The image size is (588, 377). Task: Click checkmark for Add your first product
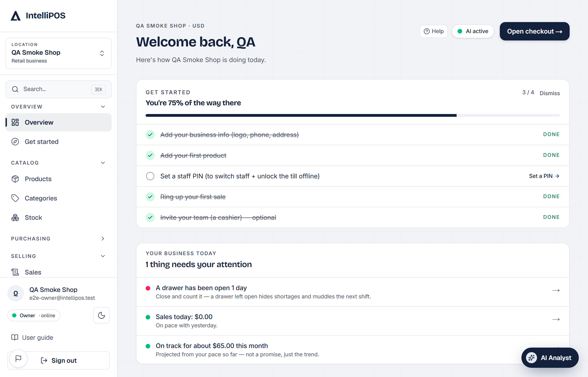pos(150,155)
